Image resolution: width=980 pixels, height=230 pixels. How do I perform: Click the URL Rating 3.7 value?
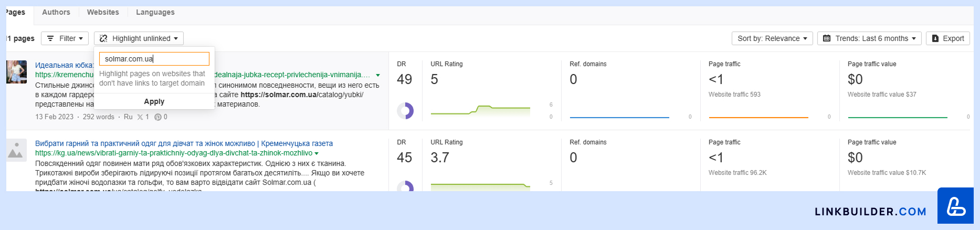tap(440, 158)
